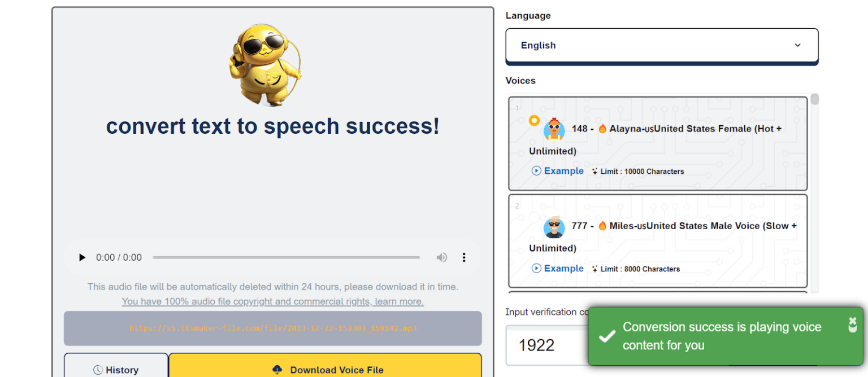Play Example for Alayna voice
Image resolution: width=868 pixels, height=377 pixels.
pos(558,171)
